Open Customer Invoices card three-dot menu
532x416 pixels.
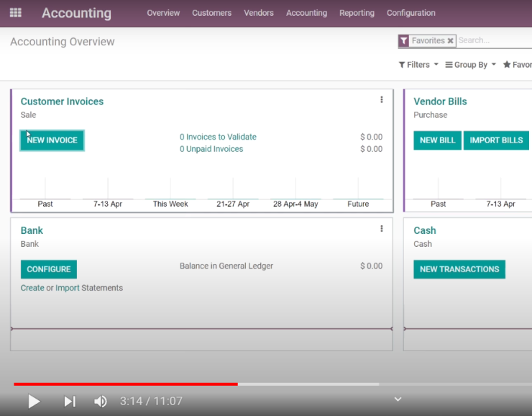click(x=382, y=99)
